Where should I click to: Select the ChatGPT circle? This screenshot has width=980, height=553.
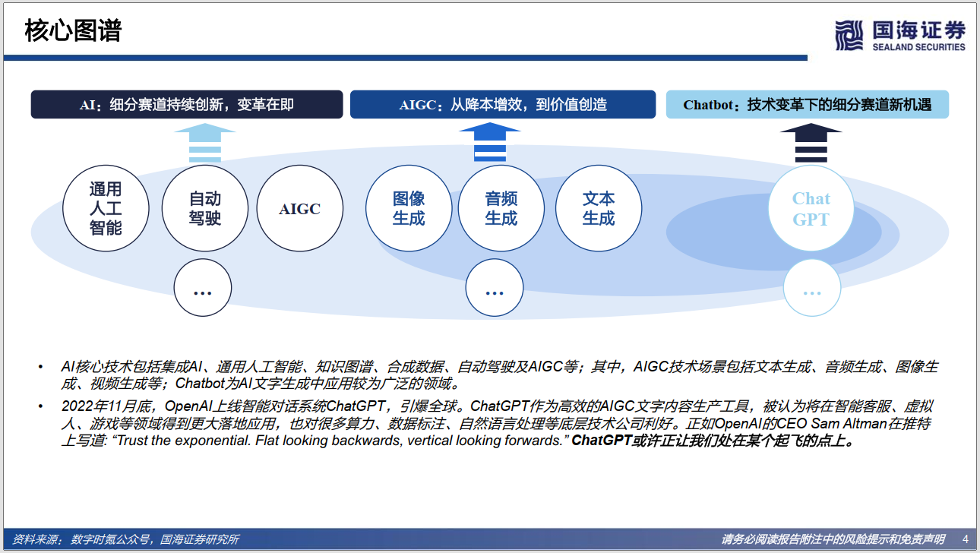point(811,208)
